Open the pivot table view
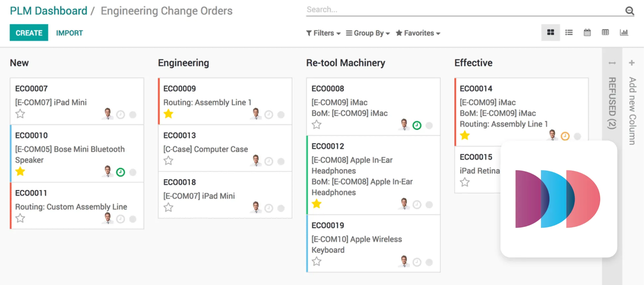Viewport: 644px width, 285px height. pyautogui.click(x=605, y=33)
